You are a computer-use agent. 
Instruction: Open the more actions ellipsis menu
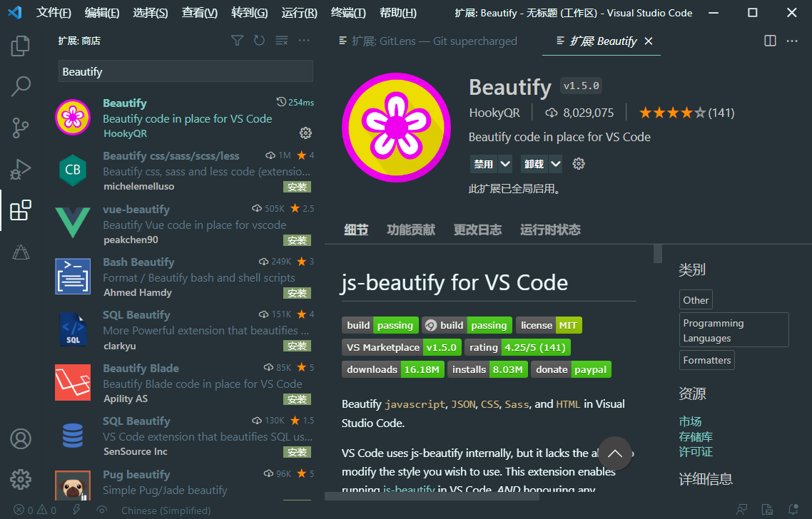tap(304, 41)
